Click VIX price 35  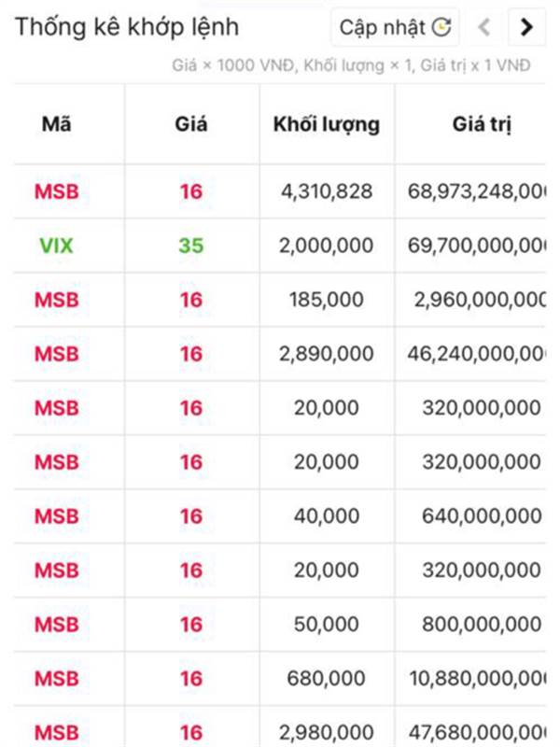point(191,246)
